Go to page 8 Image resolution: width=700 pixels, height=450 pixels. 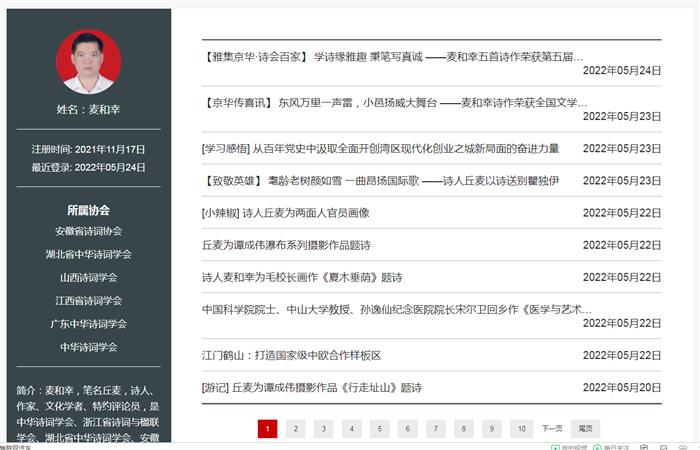click(x=464, y=429)
